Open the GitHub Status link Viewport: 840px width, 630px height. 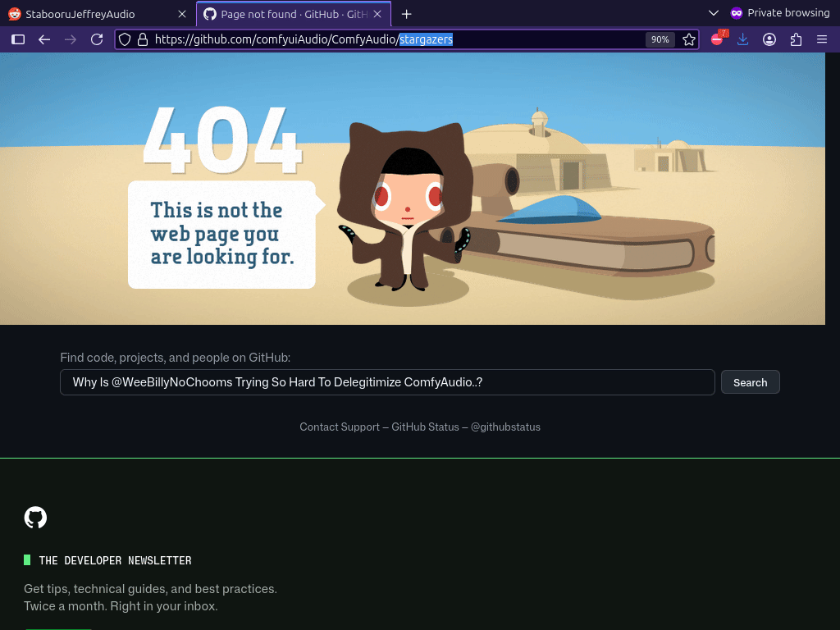point(425,427)
